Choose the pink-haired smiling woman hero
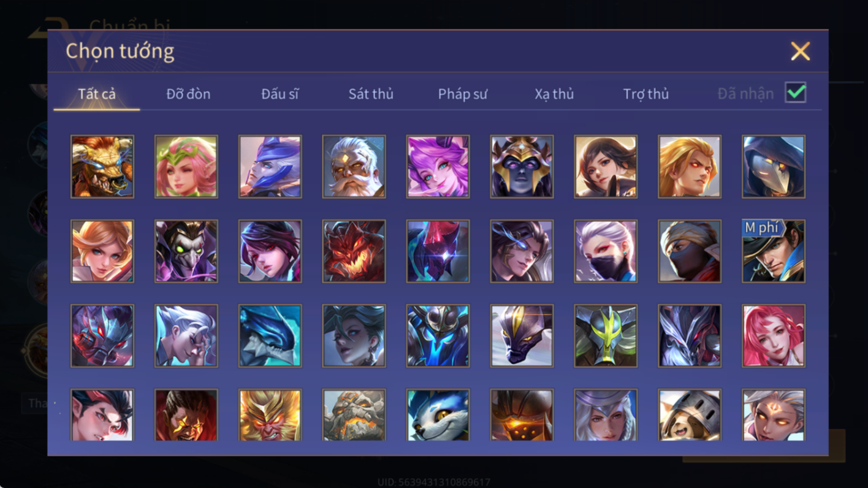The height and width of the screenshot is (488, 868). 773,336
